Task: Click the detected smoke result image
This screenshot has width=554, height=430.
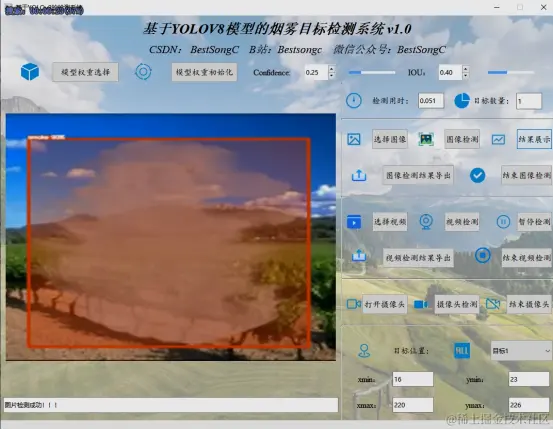Action: [x=171, y=237]
